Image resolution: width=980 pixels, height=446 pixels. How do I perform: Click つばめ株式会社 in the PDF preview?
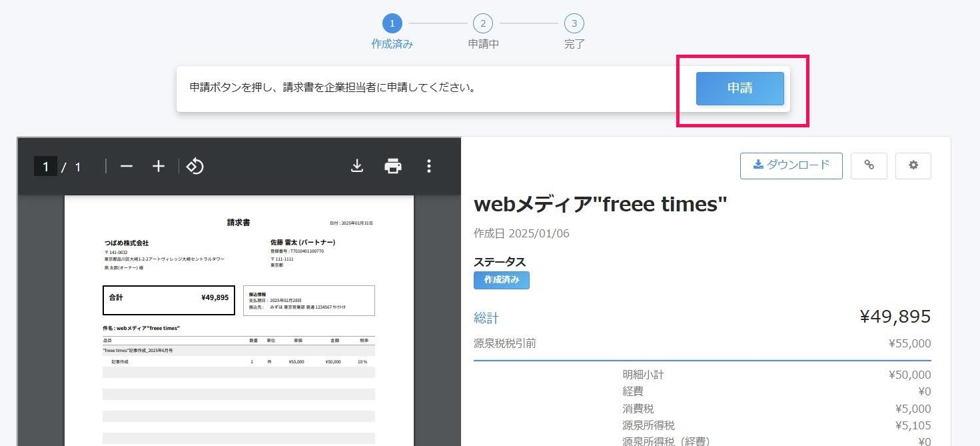pos(126,243)
